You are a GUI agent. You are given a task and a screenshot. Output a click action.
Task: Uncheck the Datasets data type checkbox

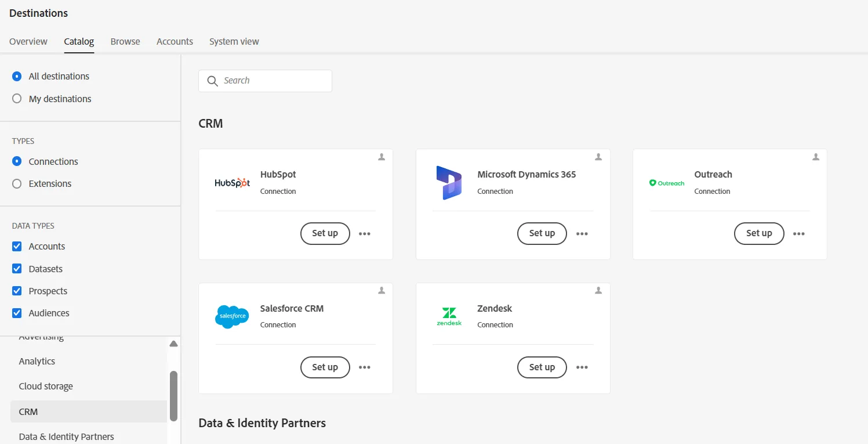(x=17, y=269)
